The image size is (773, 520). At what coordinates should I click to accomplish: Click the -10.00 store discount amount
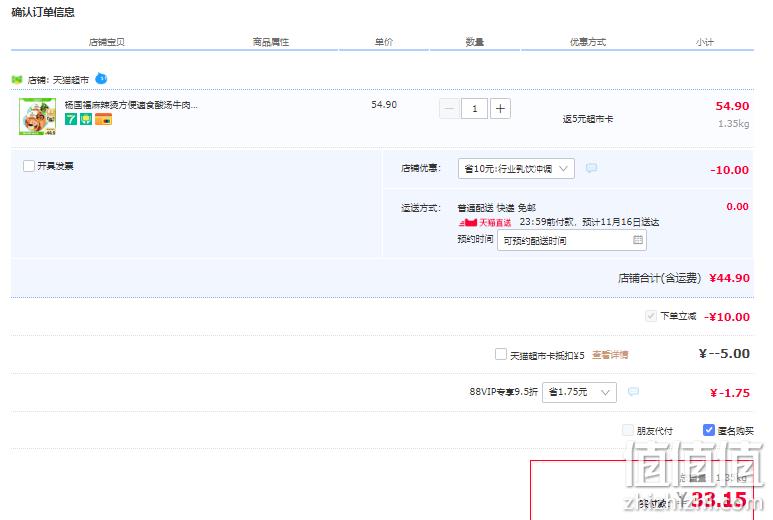click(730, 170)
